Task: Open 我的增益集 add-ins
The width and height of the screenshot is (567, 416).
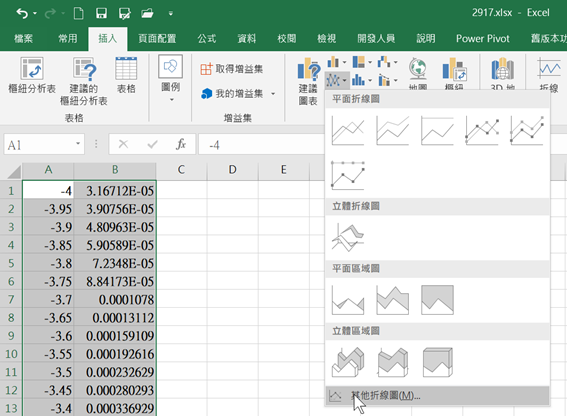Action: pos(238,94)
